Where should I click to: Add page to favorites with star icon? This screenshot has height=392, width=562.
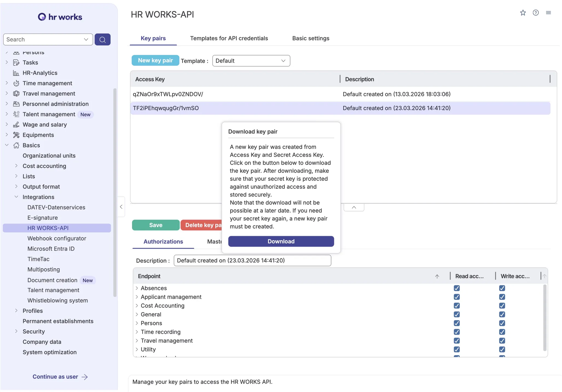click(x=523, y=13)
